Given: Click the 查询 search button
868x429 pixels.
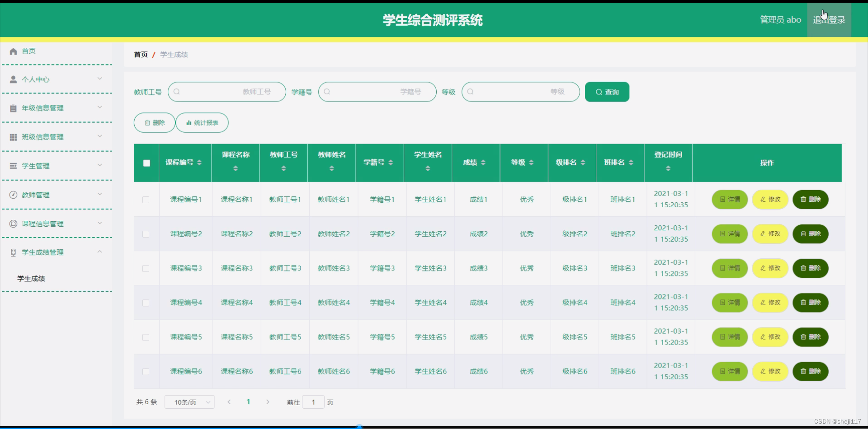Looking at the screenshot, I should [607, 92].
